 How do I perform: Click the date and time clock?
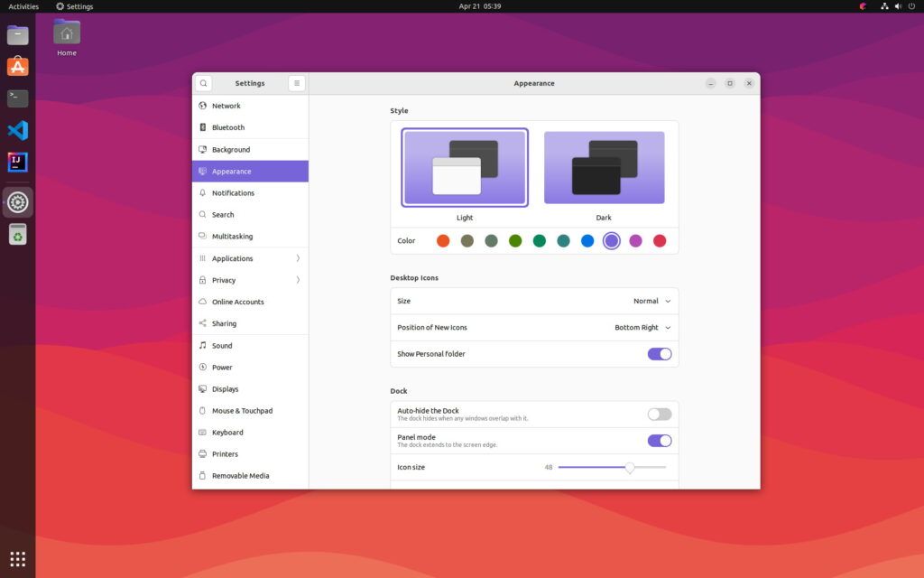(x=479, y=6)
